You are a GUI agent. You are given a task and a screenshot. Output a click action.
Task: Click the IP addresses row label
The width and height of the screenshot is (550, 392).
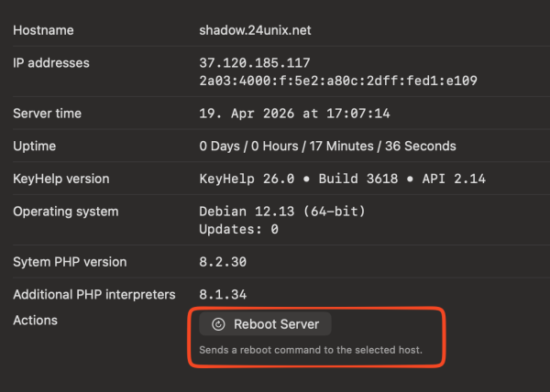(x=51, y=63)
